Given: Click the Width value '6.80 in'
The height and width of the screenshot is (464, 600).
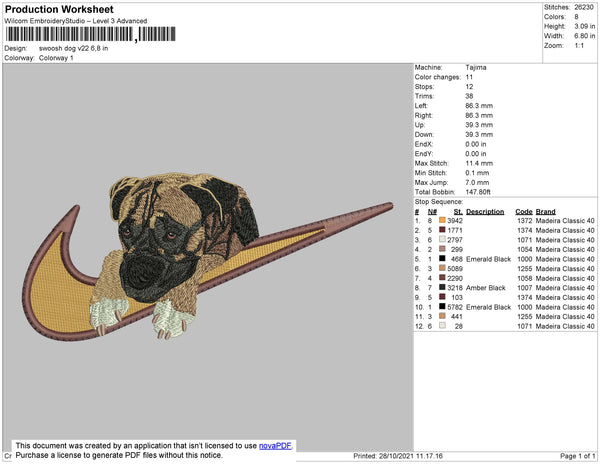Looking at the screenshot, I should (x=585, y=36).
